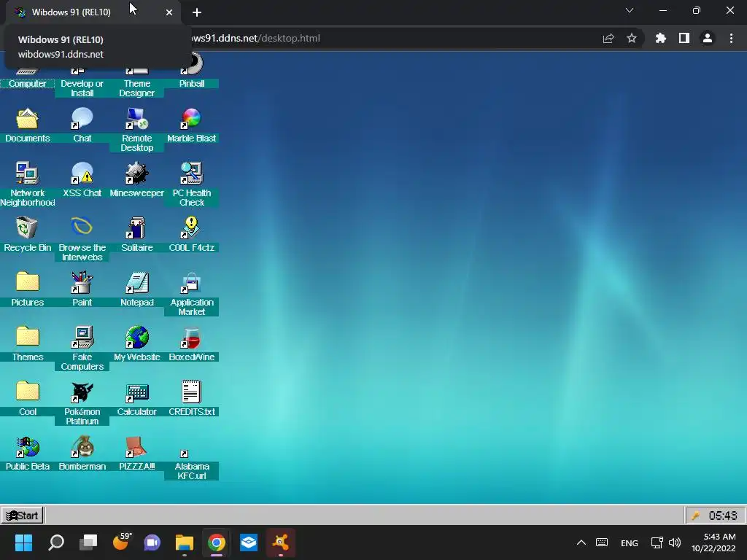The width and height of the screenshot is (747, 560).
Task: Launch the Pokémon Platinum shortcut
Action: (82, 392)
